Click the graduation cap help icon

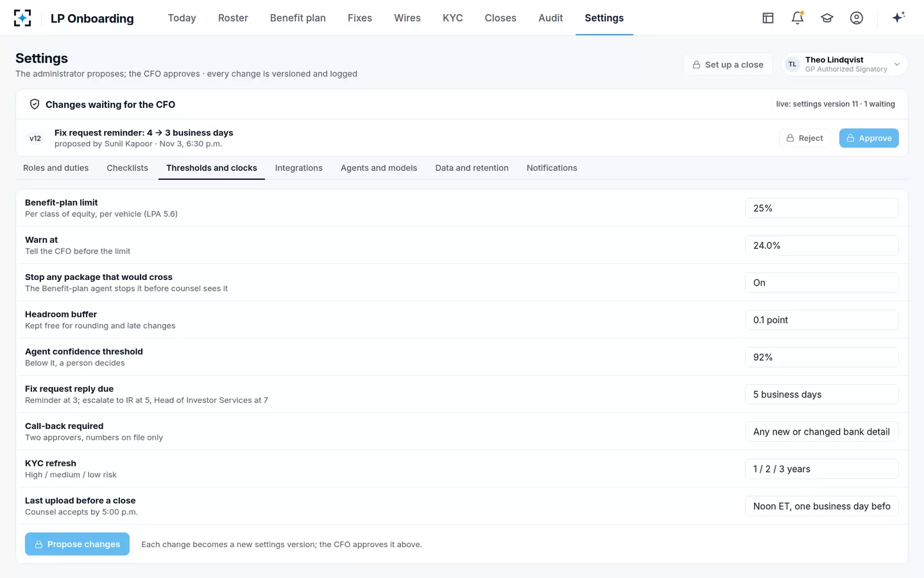[827, 18]
